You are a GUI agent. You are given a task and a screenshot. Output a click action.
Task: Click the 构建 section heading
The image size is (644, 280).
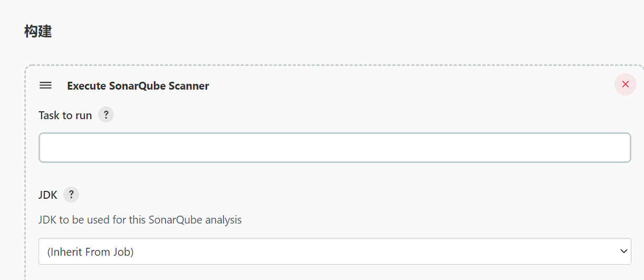click(38, 32)
